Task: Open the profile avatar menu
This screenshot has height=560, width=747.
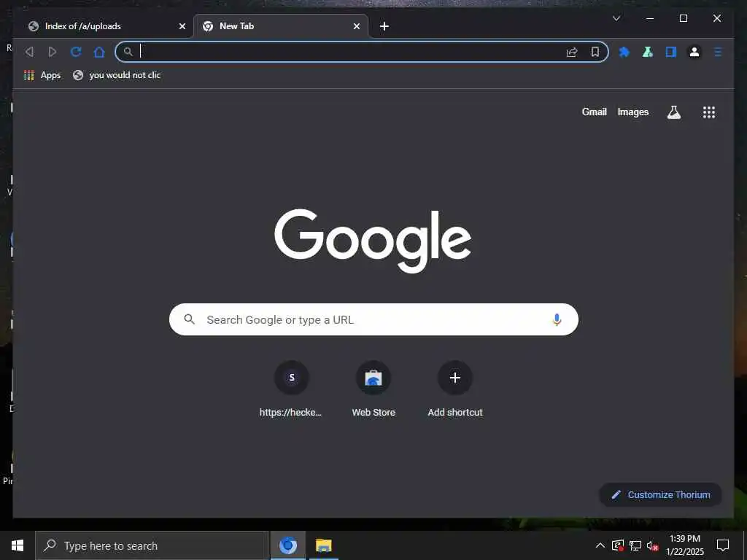Action: (694, 52)
